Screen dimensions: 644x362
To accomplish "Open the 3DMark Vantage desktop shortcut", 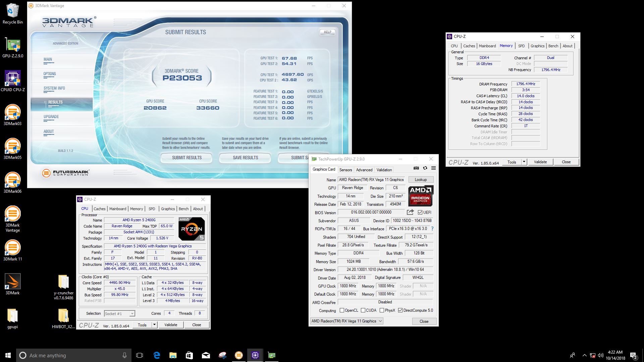I will (x=13, y=219).
